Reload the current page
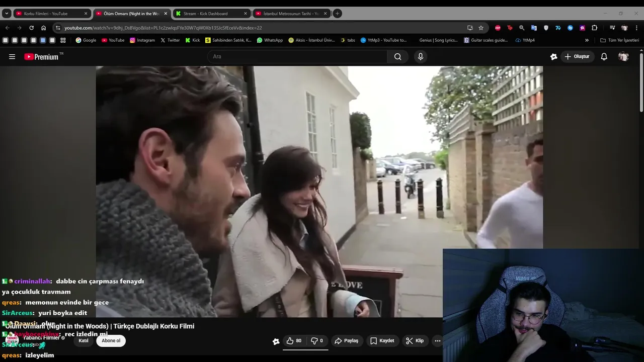 [31, 28]
